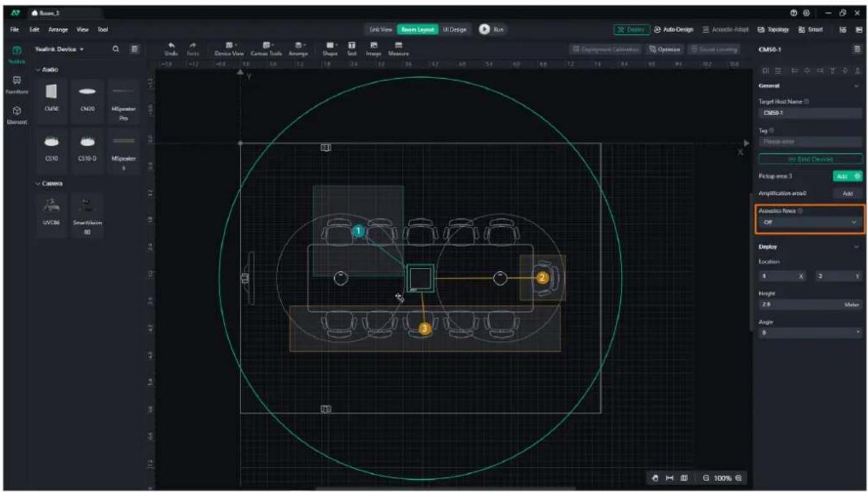Click the Topology button

[x=773, y=29]
